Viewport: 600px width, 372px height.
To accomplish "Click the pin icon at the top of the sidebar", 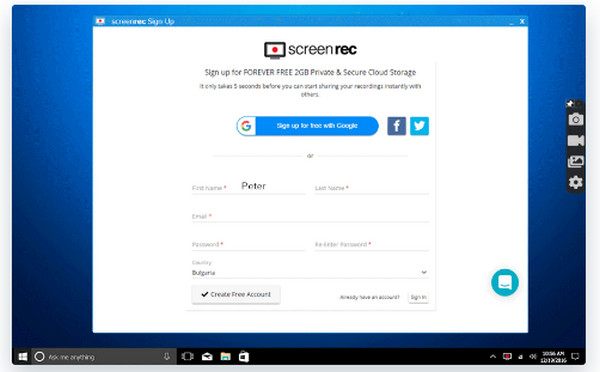I will 570,104.
